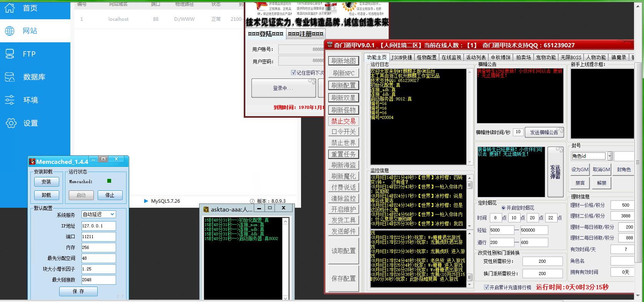Image resolution: width=644 pixels, height=302 pixels.
Task: Select the 数据库 database icon
Action: tap(10, 77)
